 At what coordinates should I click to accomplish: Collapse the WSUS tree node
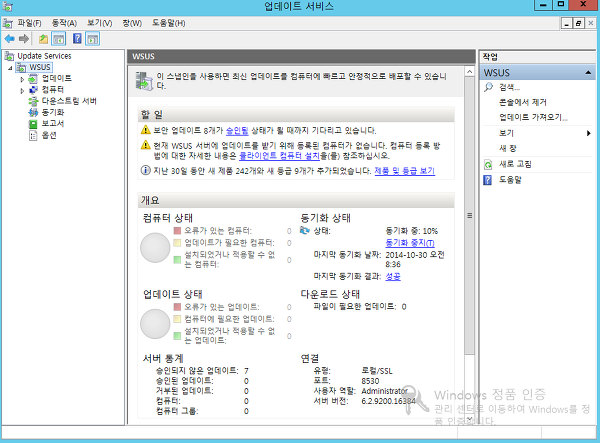(x=10, y=68)
